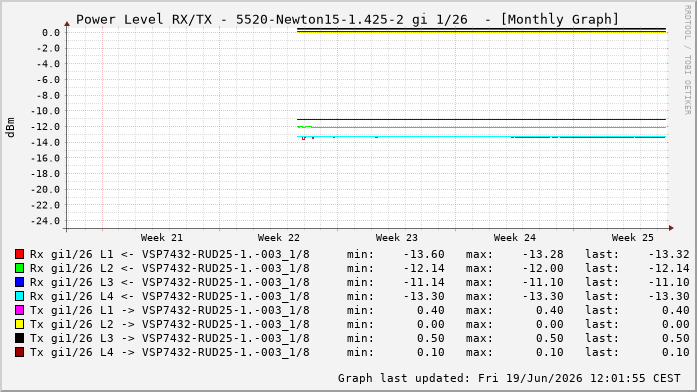Click the Tx L3 last value 0.50
The image size is (697, 392).
[x=676, y=339]
